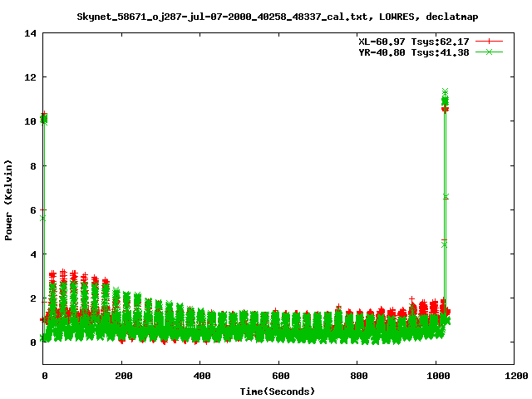Select the YR-40.80 Tsys:41.38 legend entry
Screen dimensions: 532x399
pos(414,52)
